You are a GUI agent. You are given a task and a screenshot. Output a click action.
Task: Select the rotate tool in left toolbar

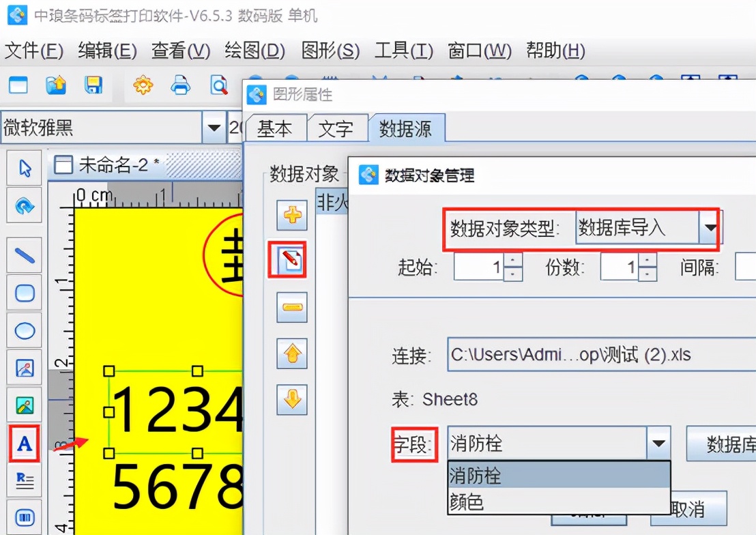(25, 206)
